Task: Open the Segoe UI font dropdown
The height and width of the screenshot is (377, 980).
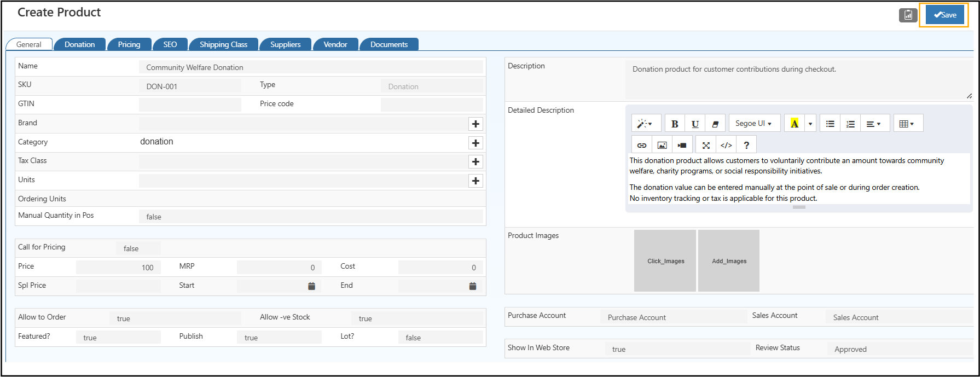Action: coord(753,124)
